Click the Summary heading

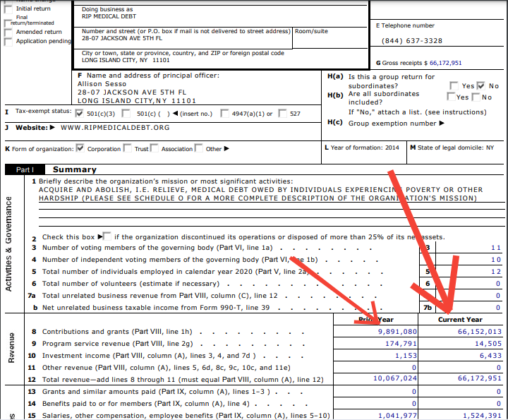click(75, 169)
